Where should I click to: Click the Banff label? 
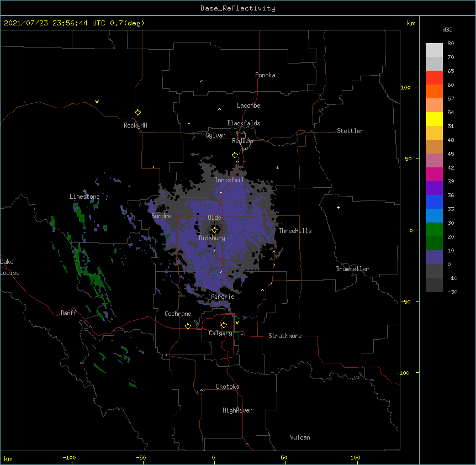tap(68, 313)
